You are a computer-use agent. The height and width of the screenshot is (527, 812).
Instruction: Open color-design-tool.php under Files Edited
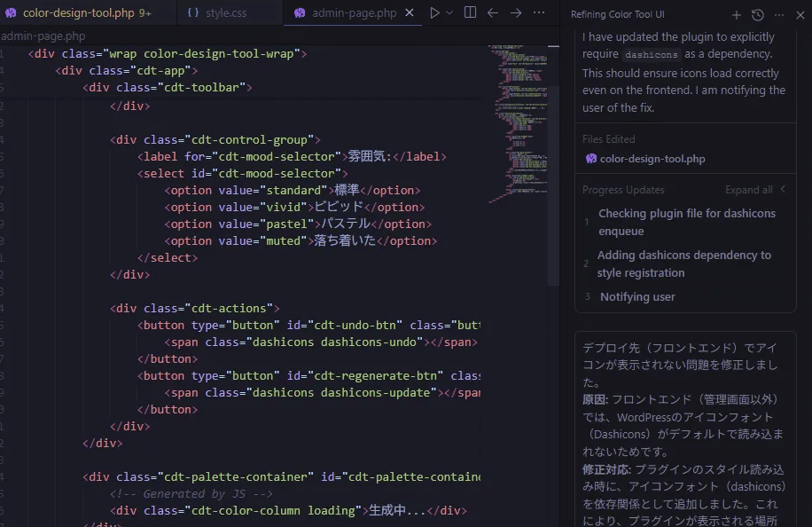pos(652,159)
